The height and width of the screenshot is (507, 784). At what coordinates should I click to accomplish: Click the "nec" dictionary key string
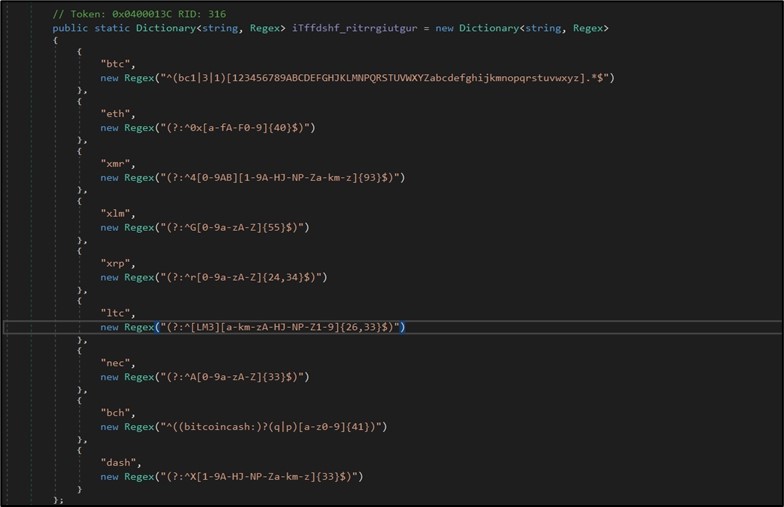pos(113,363)
